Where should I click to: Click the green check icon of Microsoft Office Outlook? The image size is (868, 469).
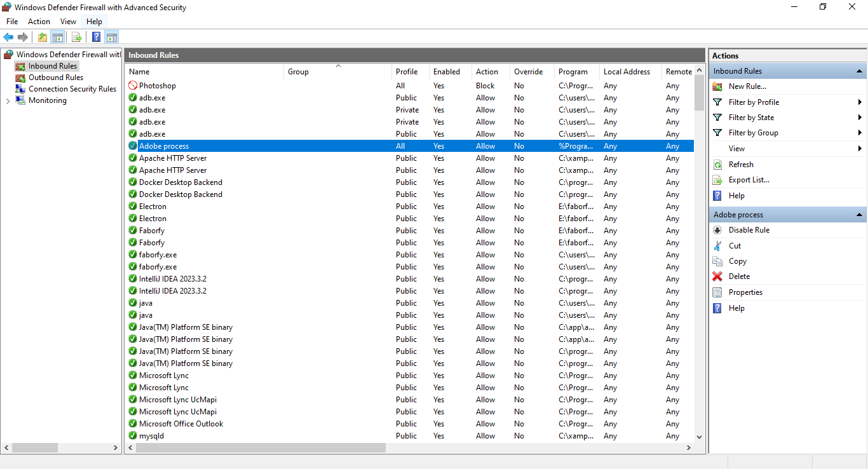click(x=133, y=424)
